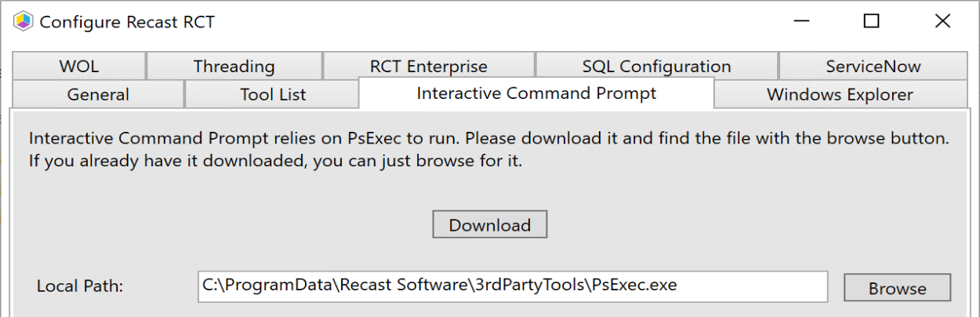The image size is (980, 317).
Task: Click the Recast RCT app icon
Action: [x=24, y=21]
